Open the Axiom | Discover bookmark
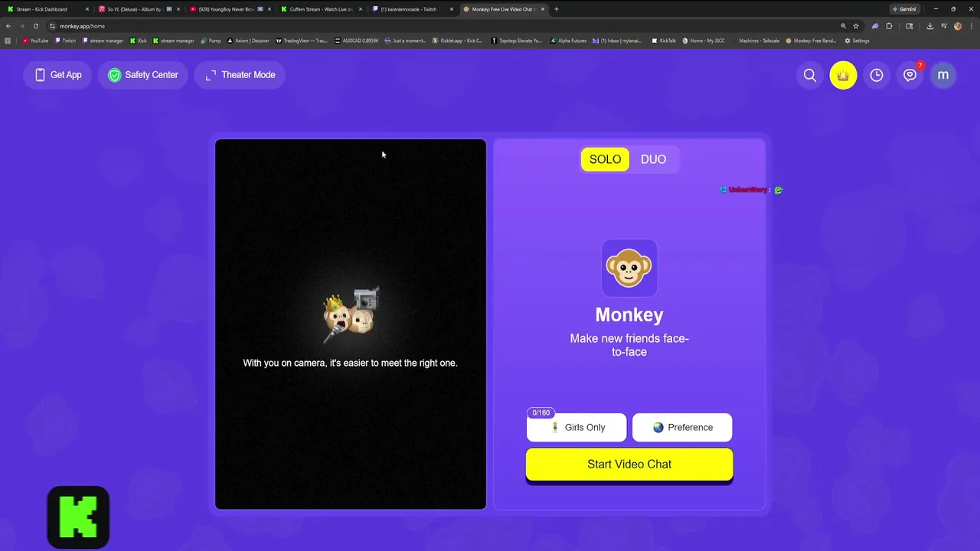 pos(249,41)
